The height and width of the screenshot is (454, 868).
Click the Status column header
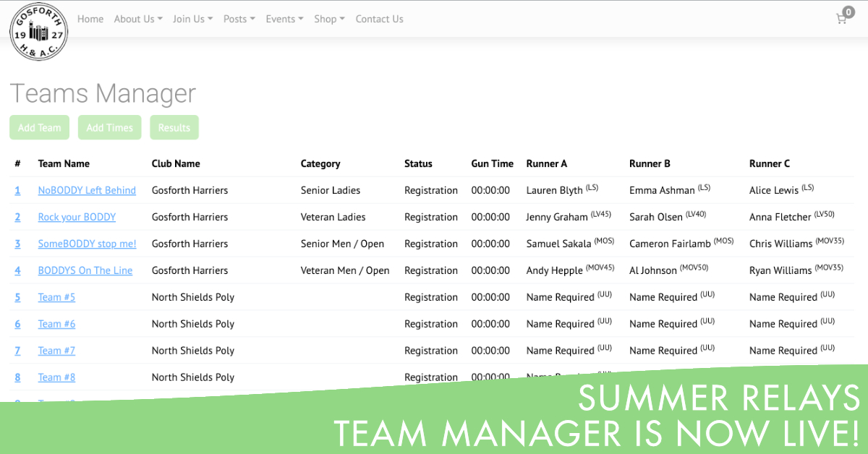pyautogui.click(x=418, y=163)
